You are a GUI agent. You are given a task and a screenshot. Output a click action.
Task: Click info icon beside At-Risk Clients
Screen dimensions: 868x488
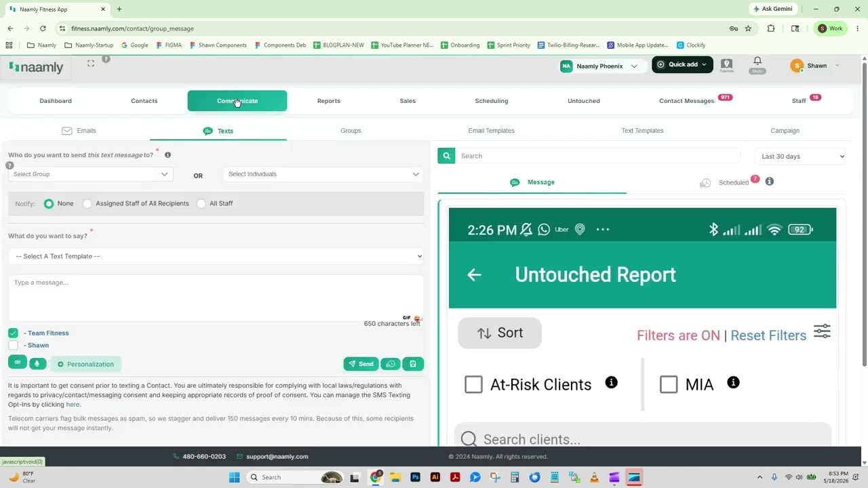coord(611,382)
